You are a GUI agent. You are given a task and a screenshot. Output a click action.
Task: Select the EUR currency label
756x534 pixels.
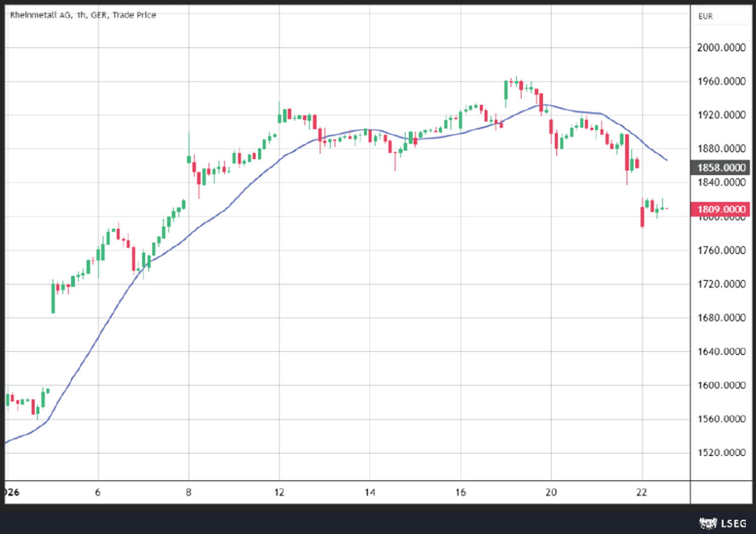[705, 17]
